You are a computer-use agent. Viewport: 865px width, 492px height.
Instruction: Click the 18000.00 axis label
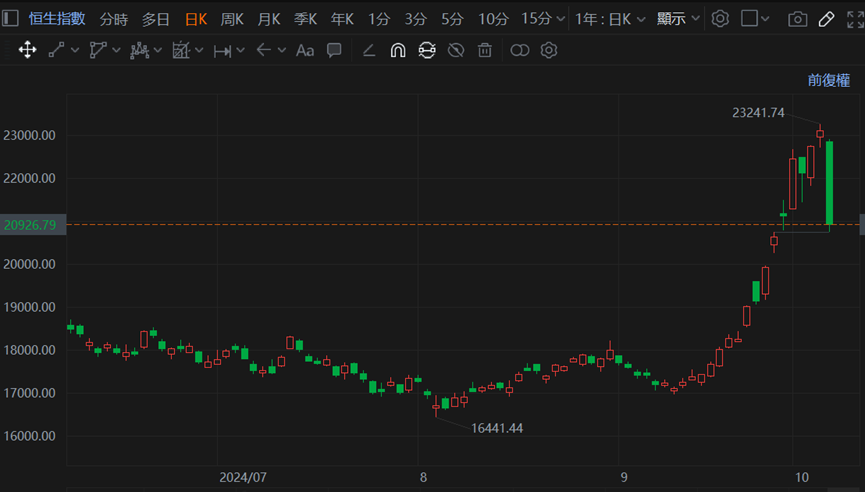click(29, 350)
